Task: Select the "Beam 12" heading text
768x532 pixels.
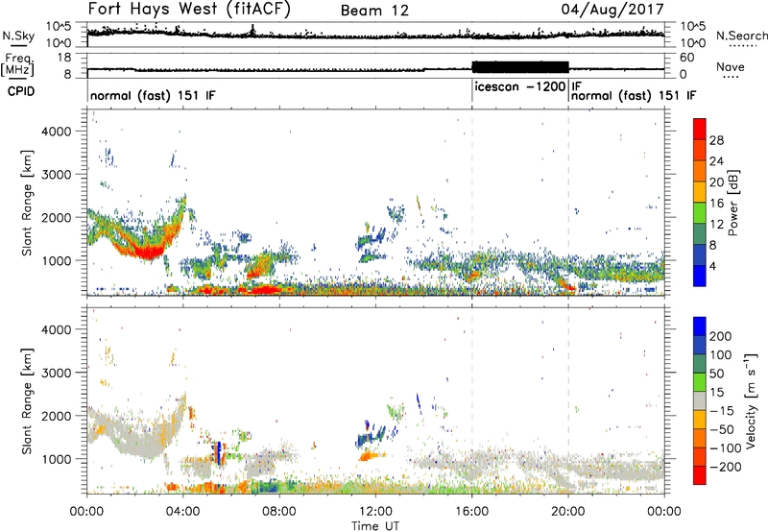Action: click(x=374, y=11)
